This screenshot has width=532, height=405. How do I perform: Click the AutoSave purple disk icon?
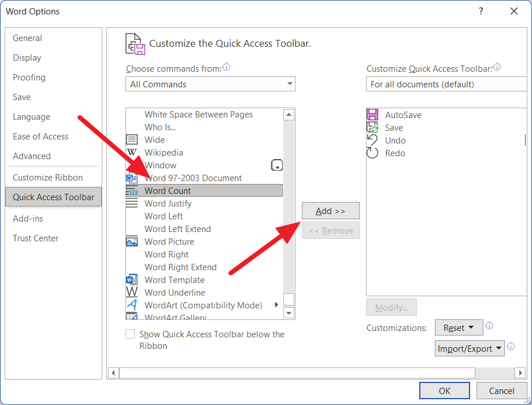372,115
